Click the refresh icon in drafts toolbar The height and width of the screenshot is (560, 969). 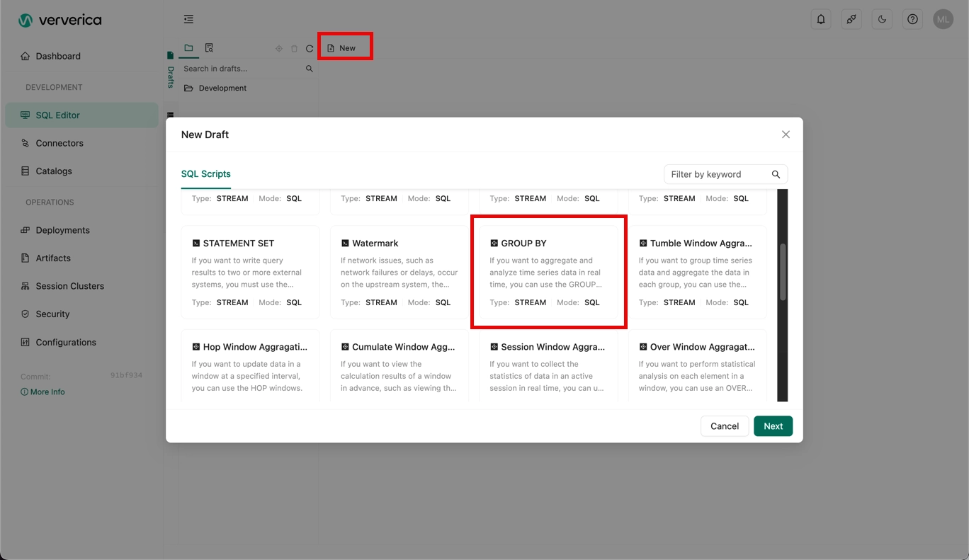[x=310, y=49]
